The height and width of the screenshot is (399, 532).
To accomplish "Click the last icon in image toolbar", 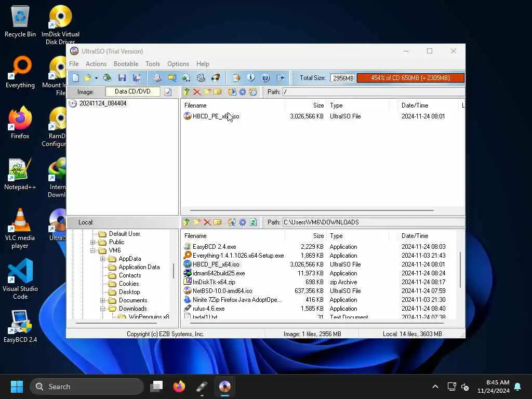I will [253, 92].
